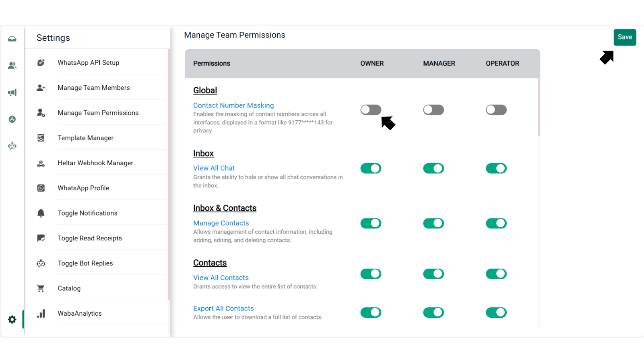Image resolution: width=644 pixels, height=362 pixels.
Task: Open Manage Team Members settings
Action: (x=93, y=88)
